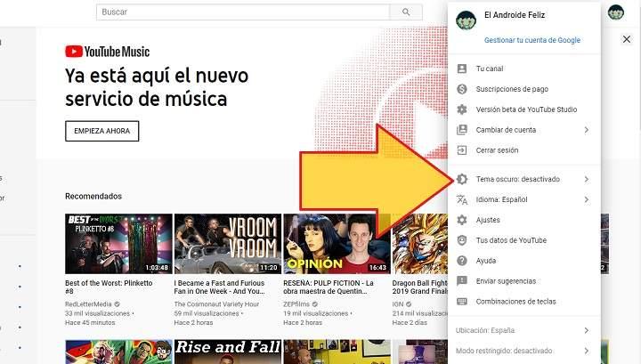Open Suscripciones de pago
641x364 pixels.
point(524,89)
